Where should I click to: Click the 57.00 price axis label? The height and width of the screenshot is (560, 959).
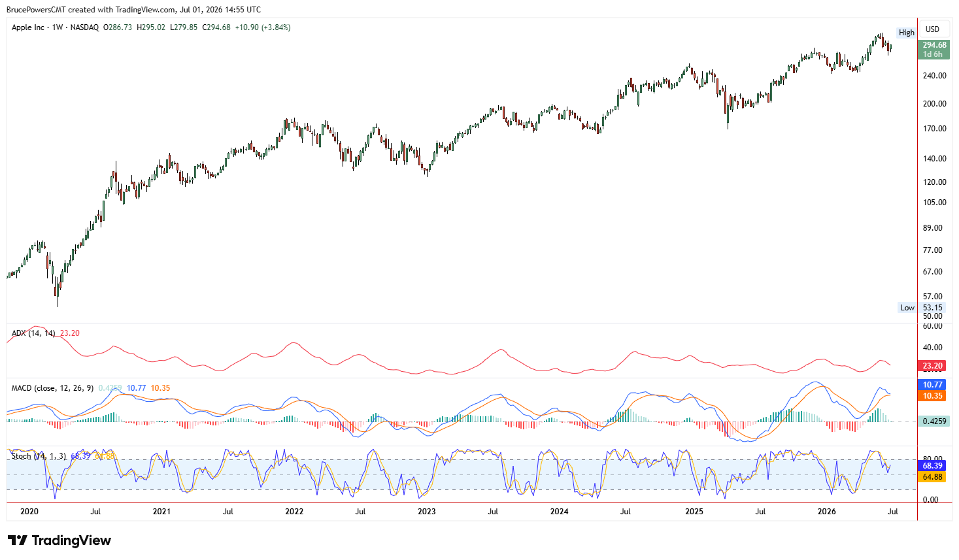point(933,297)
